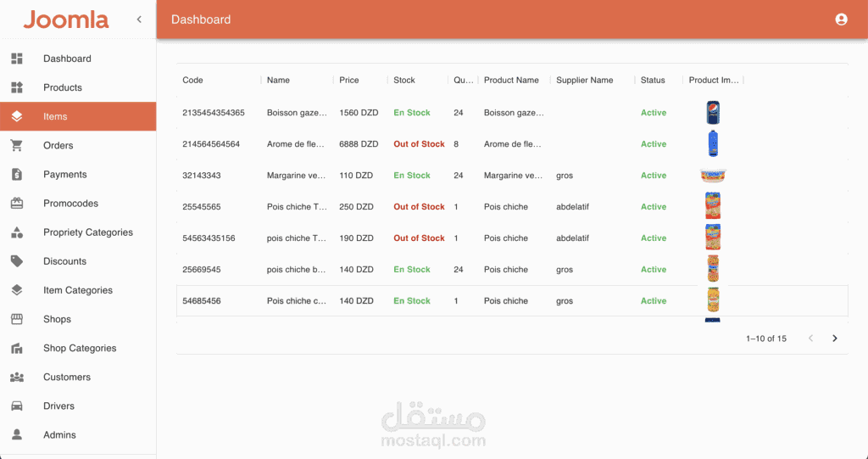The image size is (868, 459).
Task: Click the Shop Categories store icon
Action: point(17,348)
